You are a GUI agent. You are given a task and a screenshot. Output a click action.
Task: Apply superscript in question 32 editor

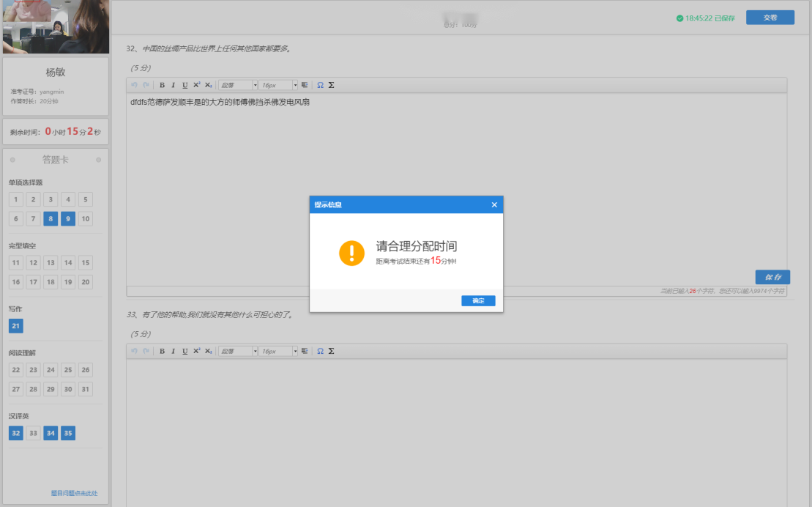coord(196,85)
